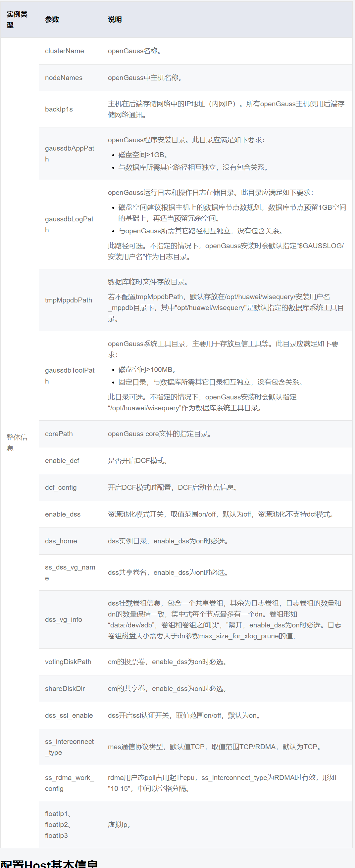Click the backIp1s description about 内网IP

click(226, 109)
